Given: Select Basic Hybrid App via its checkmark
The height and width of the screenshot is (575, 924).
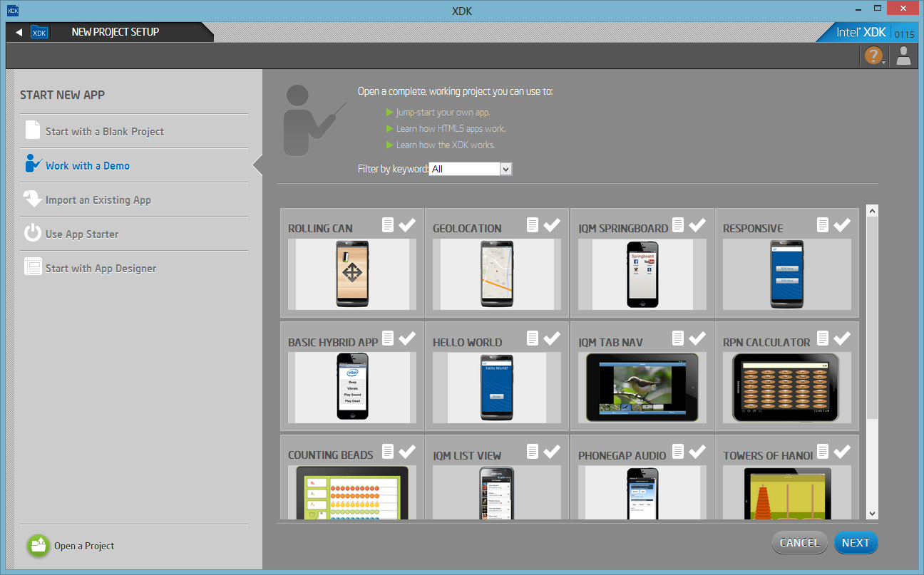Looking at the screenshot, I should coord(407,338).
